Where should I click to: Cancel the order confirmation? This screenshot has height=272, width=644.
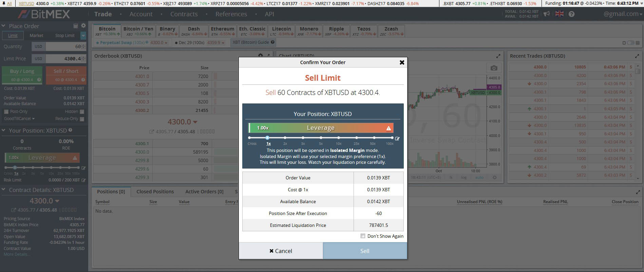[x=281, y=251]
